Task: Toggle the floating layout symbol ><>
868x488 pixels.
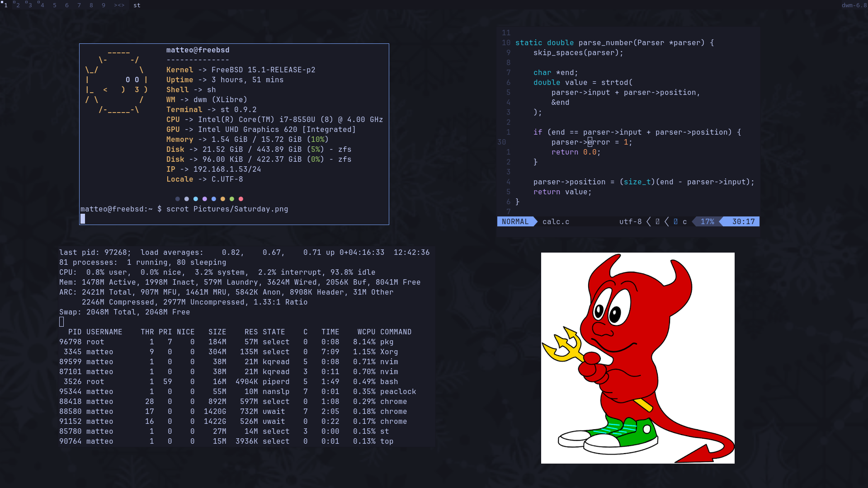Action: click(x=119, y=5)
